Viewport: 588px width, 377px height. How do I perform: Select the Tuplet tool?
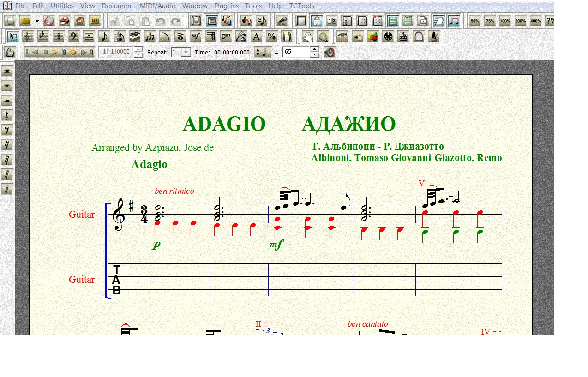click(150, 36)
